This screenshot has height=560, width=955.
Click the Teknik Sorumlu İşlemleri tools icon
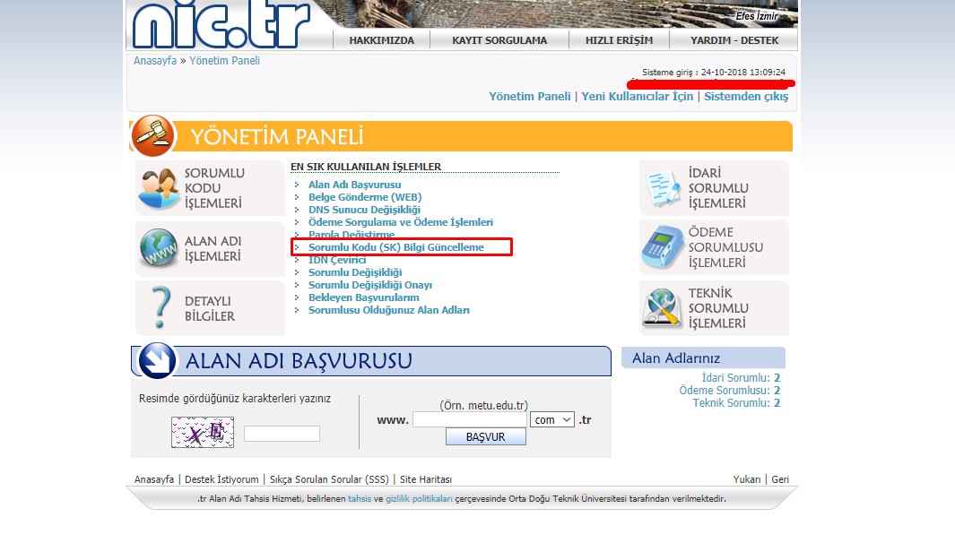[x=662, y=308]
